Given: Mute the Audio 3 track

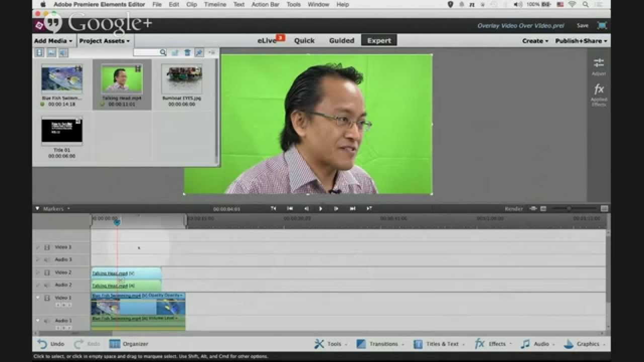Looking at the screenshot, I should pos(47,260).
